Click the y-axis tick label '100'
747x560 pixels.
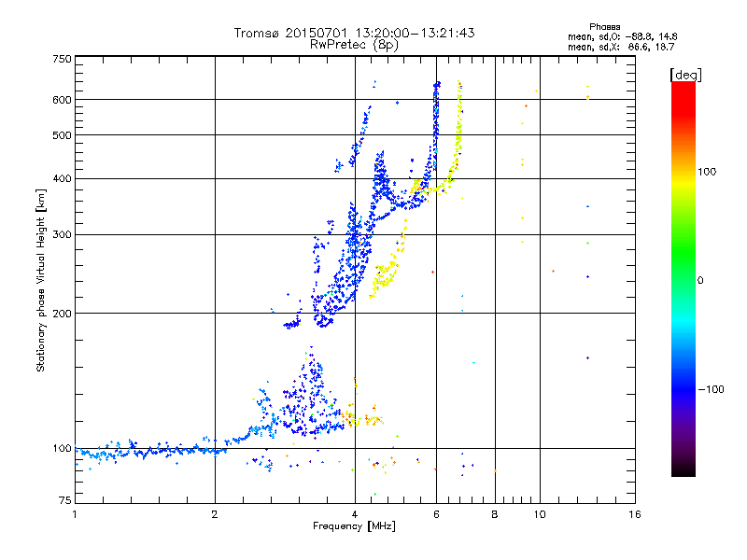(x=63, y=448)
